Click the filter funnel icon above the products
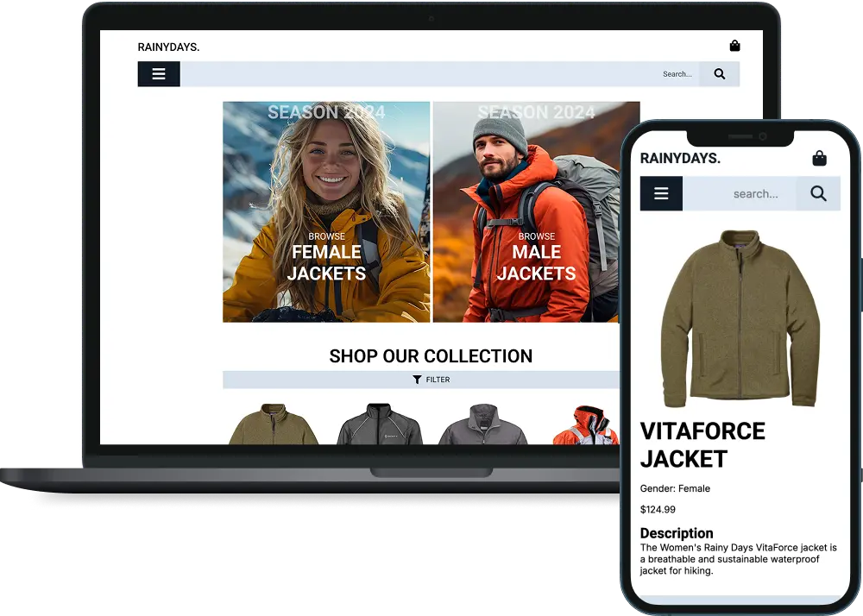Image resolution: width=863 pixels, height=616 pixels. point(417,380)
